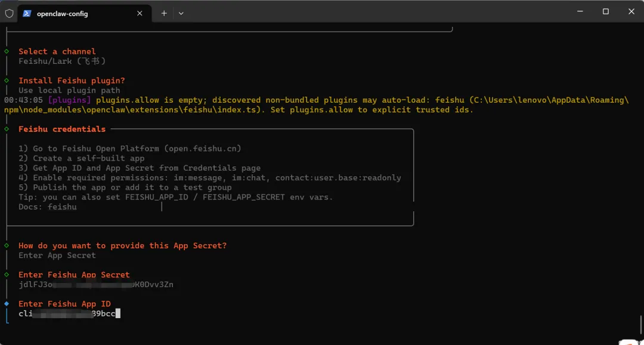Click the green diamond beside 'Enter Feishu App Secret'

click(7, 275)
